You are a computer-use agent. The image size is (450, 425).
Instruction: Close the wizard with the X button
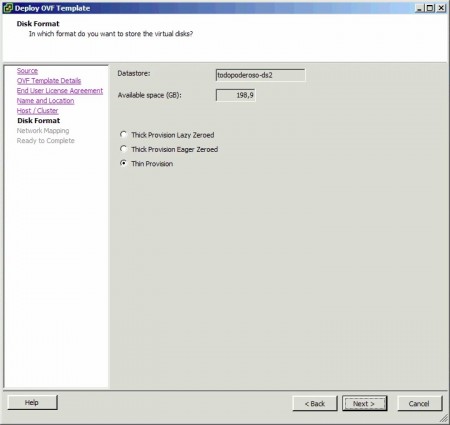click(x=441, y=8)
